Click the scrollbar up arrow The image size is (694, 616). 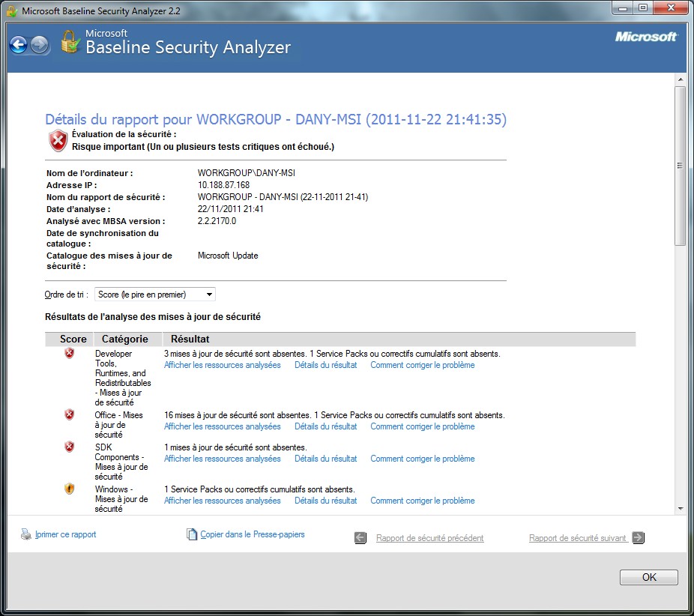(681, 79)
